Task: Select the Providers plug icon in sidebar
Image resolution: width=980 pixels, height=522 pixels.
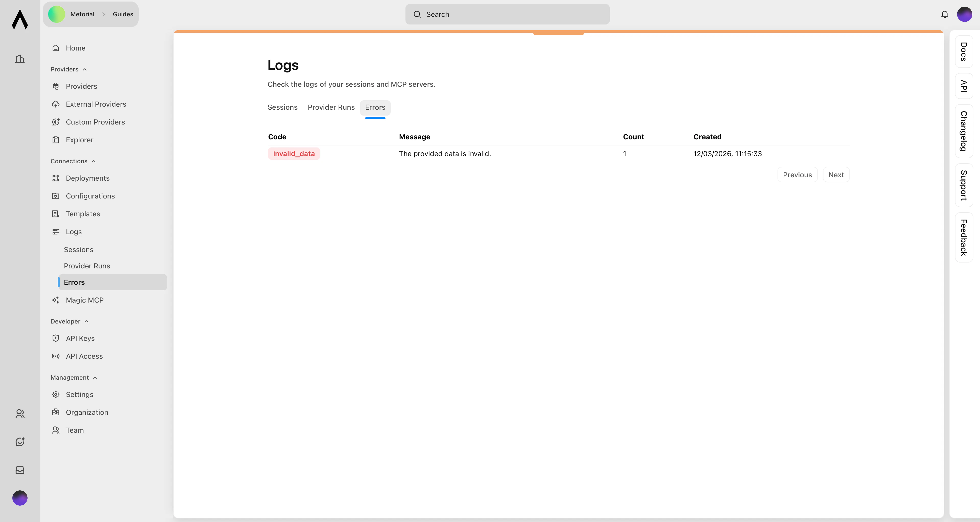Action: 56,86
